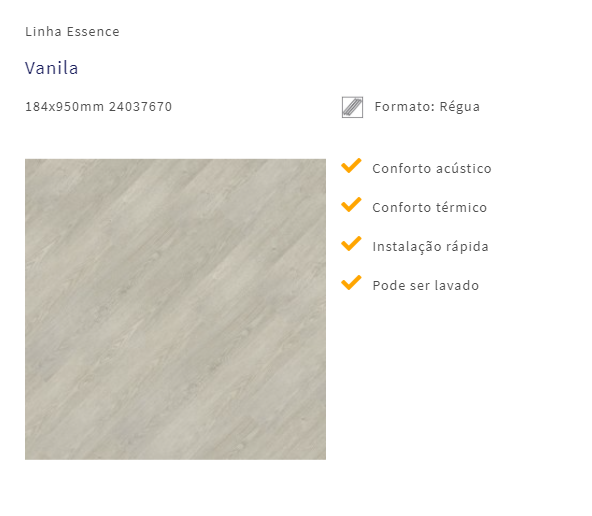Click the word Régua in format label

pyautogui.click(x=459, y=107)
